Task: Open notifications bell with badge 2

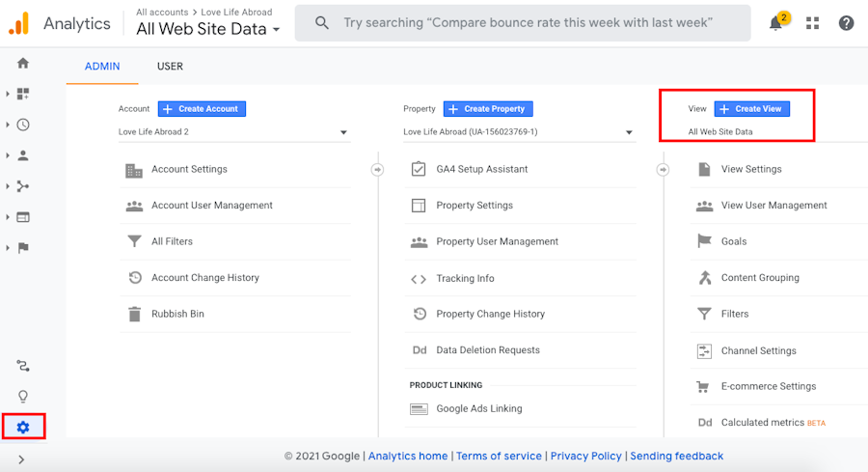Action: tap(776, 23)
